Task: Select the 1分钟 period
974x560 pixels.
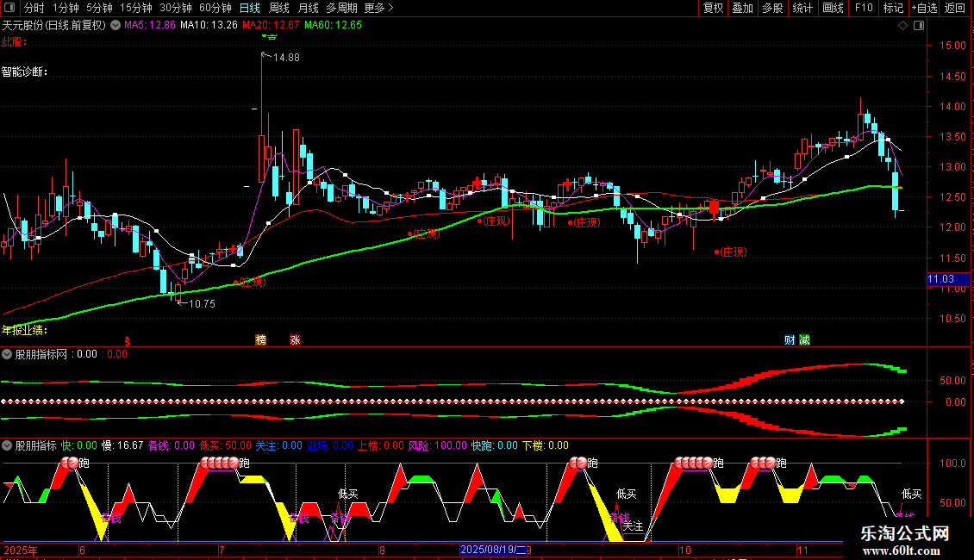Action: click(66, 8)
